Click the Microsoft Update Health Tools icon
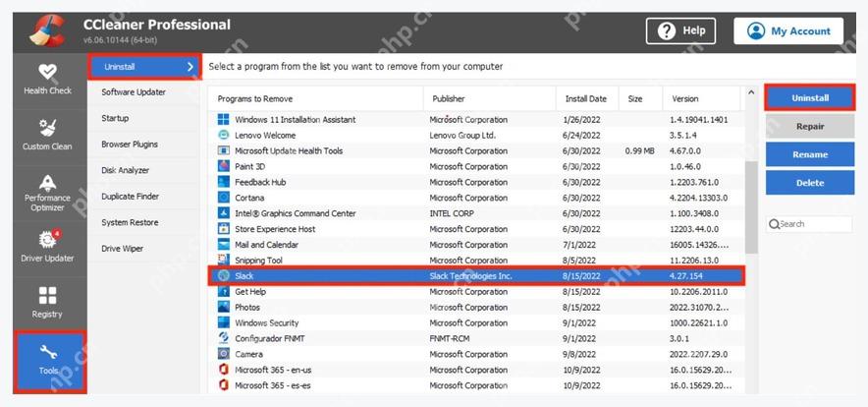 click(224, 150)
